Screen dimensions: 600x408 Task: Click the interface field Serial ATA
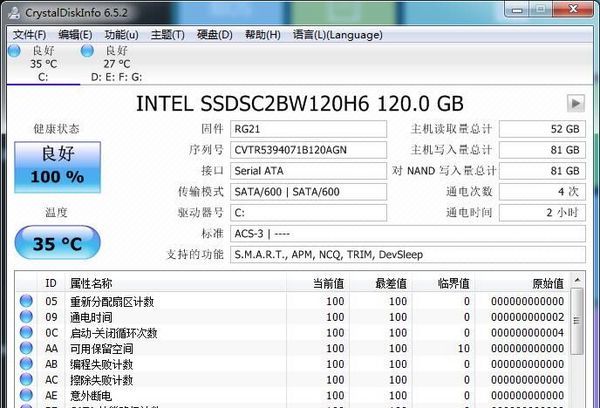[x=308, y=171]
